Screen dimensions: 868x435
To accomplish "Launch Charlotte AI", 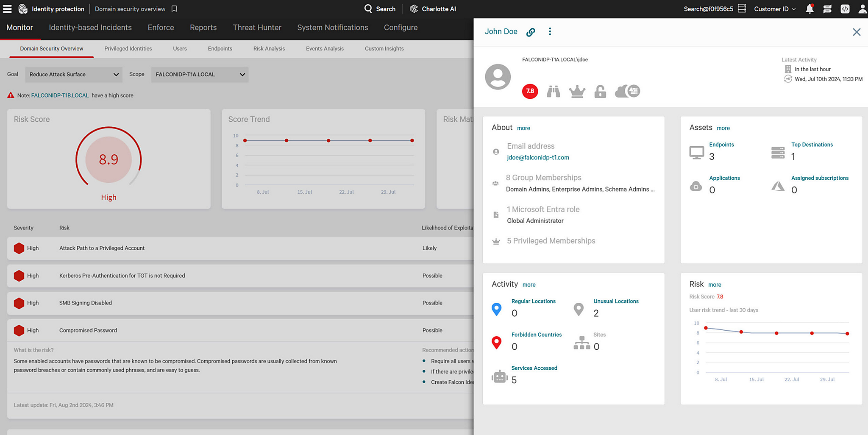I will 432,8.
